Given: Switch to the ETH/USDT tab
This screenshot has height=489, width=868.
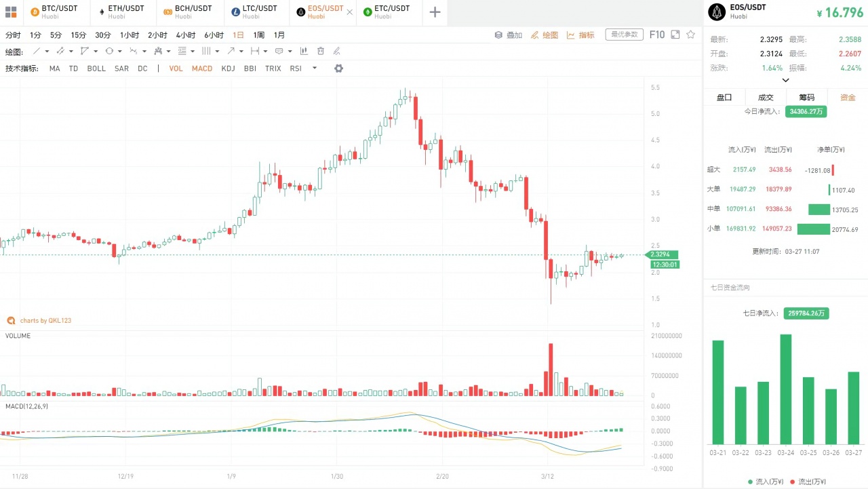Looking at the screenshot, I should pos(122,12).
